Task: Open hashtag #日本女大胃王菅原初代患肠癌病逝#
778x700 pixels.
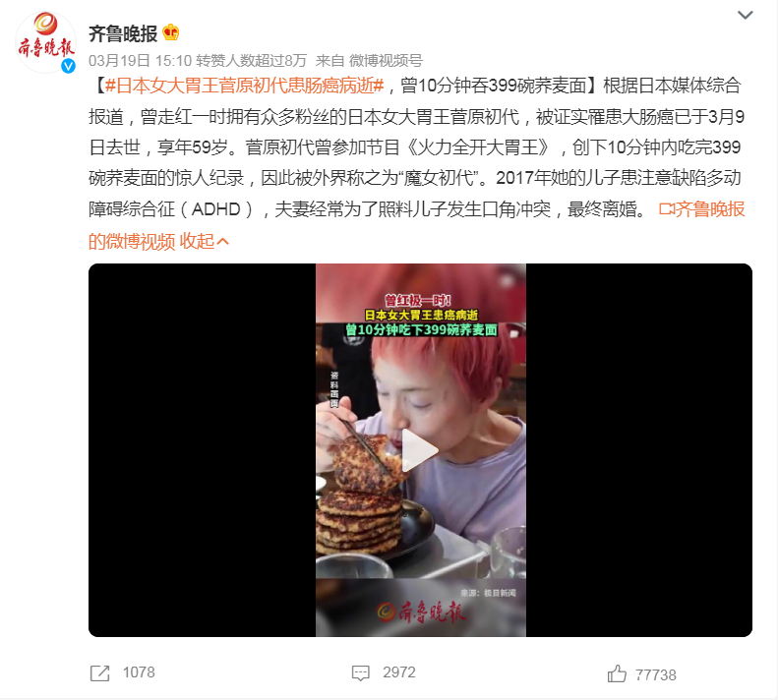Action: (245, 86)
